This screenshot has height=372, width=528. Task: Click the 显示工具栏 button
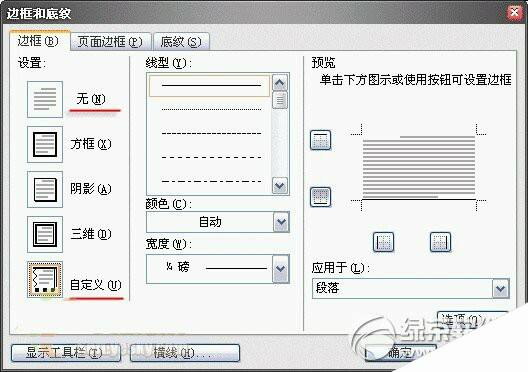pos(66,353)
